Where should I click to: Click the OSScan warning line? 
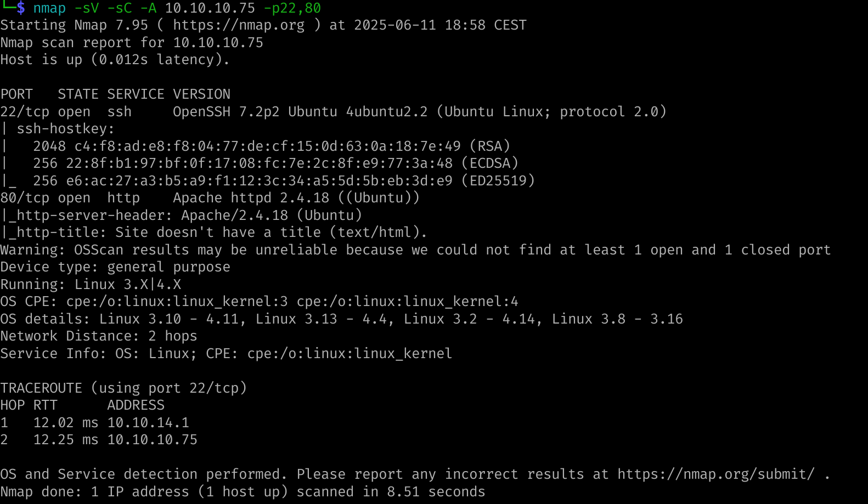coord(415,250)
